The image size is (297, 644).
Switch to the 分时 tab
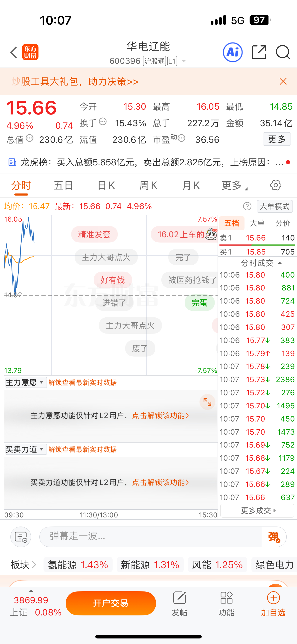21,185
